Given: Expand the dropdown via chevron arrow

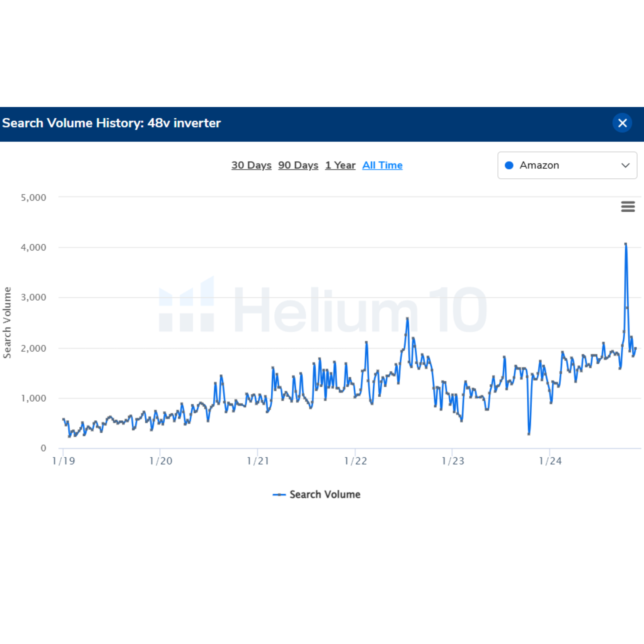Looking at the screenshot, I should pyautogui.click(x=625, y=165).
